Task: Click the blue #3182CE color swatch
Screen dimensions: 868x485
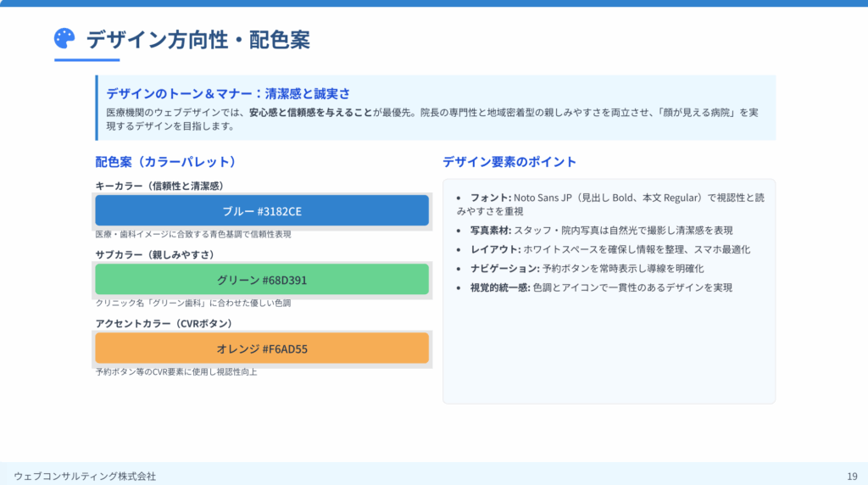Action: tap(262, 210)
